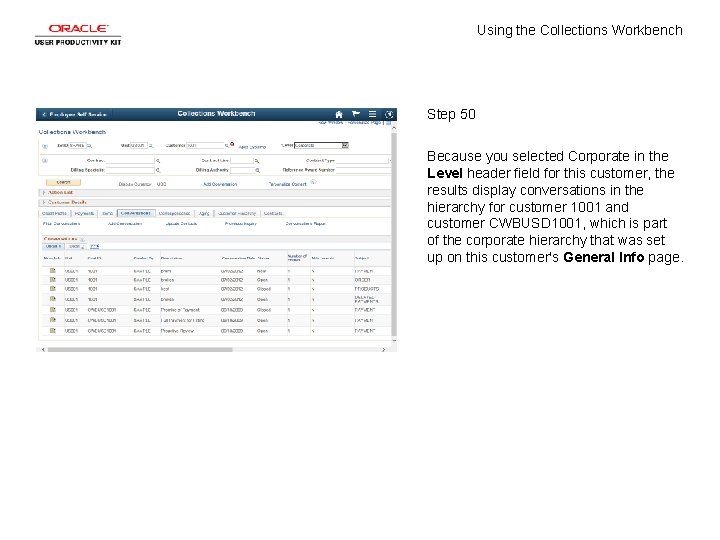The height and width of the screenshot is (540, 720).
Task: Click into the Billing Authority field
Action: tap(242, 170)
